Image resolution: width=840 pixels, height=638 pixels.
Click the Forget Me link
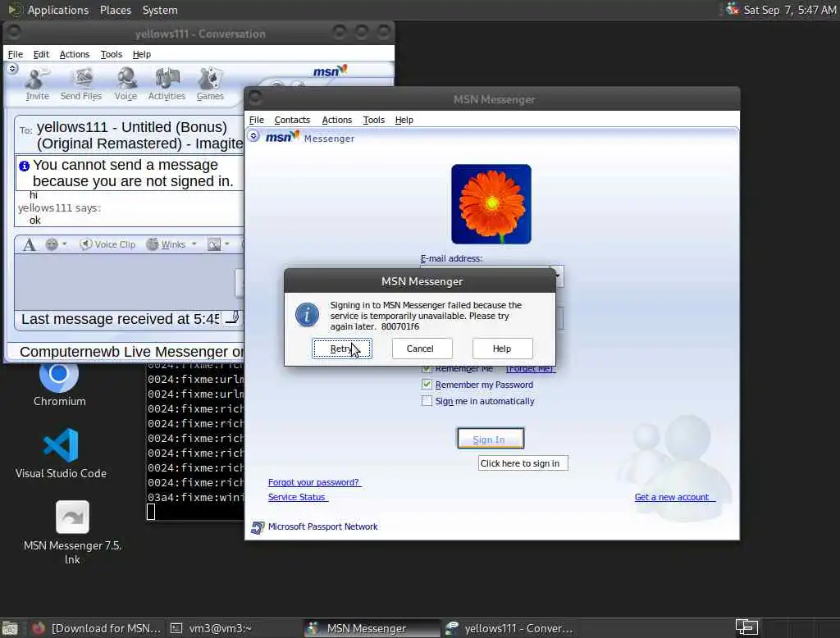(x=530, y=369)
